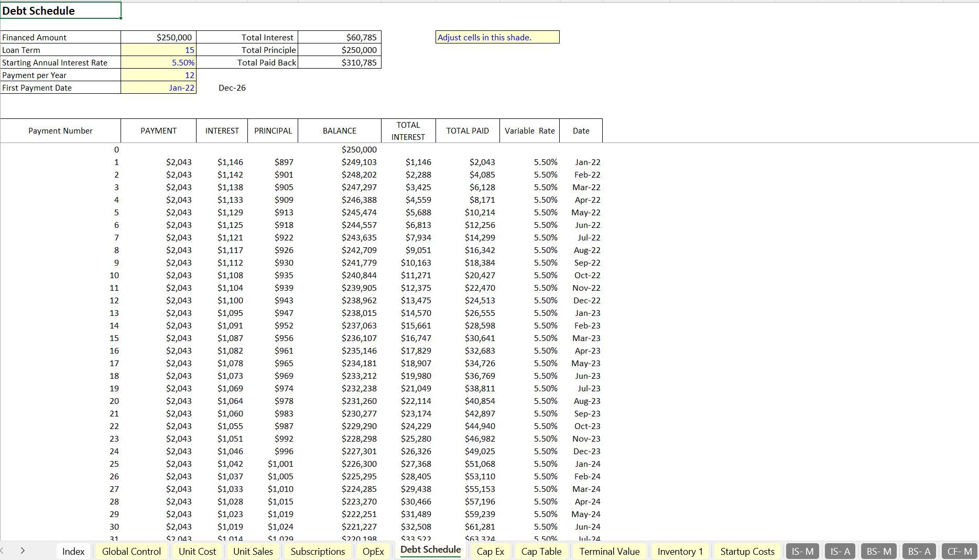979x560 pixels.
Task: Click the Total Interest value $60,785
Action: click(x=340, y=37)
